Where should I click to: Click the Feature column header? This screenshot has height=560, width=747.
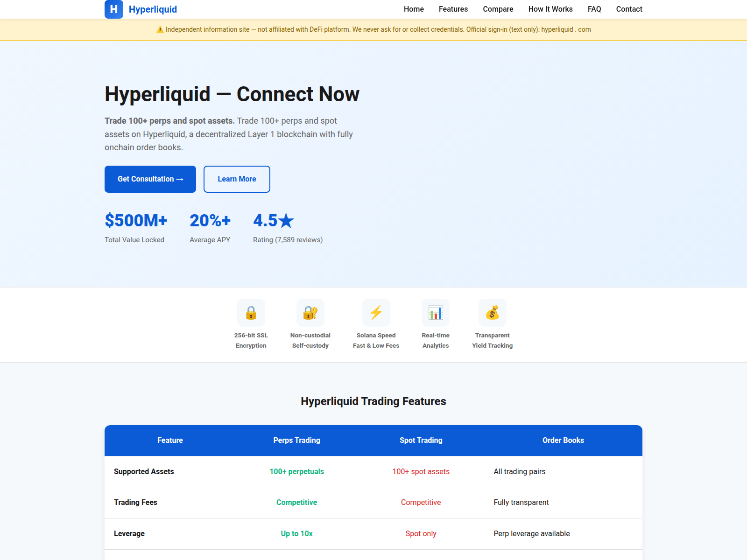(170, 441)
